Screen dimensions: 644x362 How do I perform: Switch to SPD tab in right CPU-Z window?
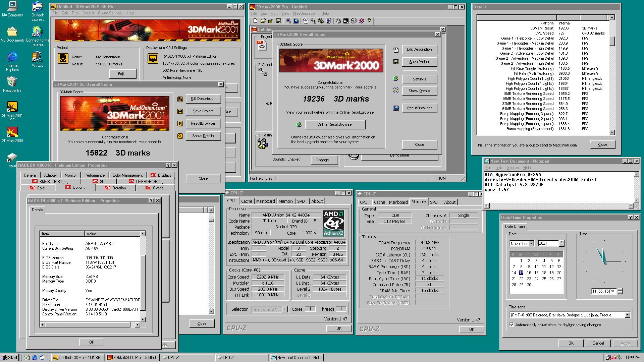pos(434,202)
